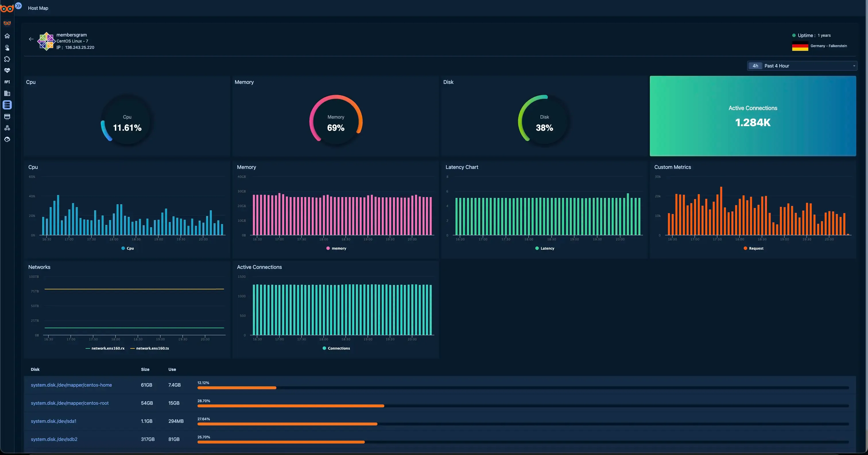Click the Uptime 1 years label
Image resolution: width=868 pixels, height=455 pixels.
point(814,35)
